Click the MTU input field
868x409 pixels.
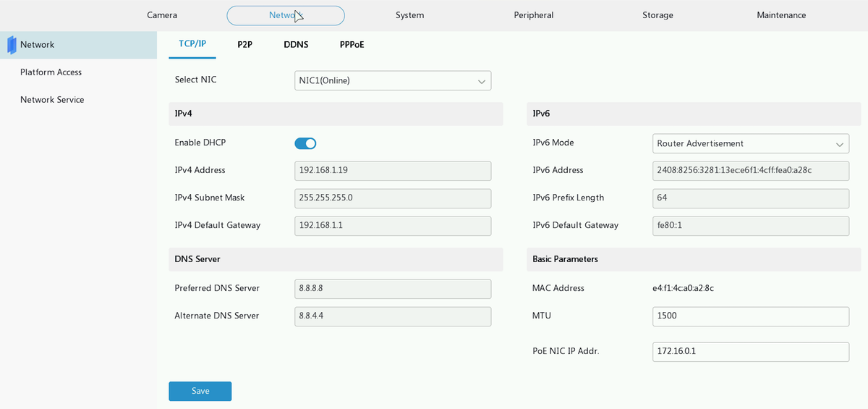tap(751, 316)
